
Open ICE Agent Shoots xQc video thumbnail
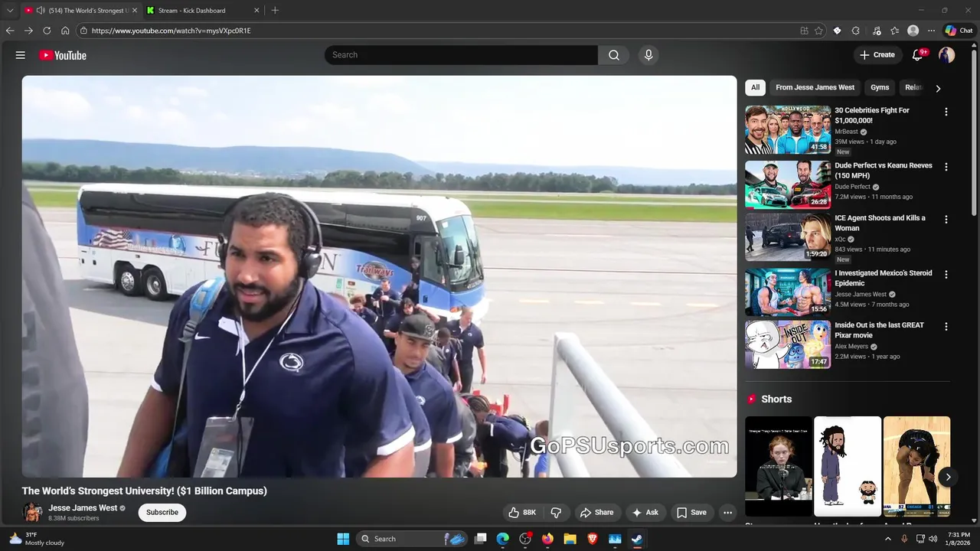[x=788, y=237]
